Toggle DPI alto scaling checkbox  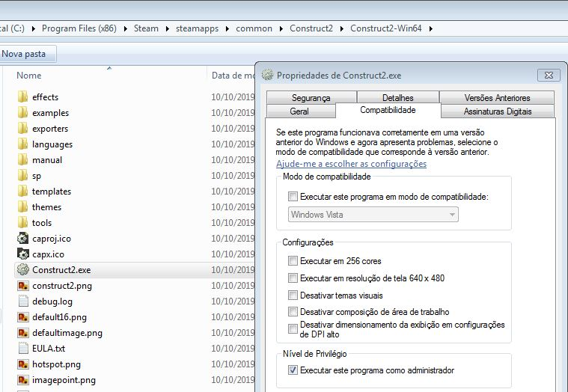tap(293, 328)
